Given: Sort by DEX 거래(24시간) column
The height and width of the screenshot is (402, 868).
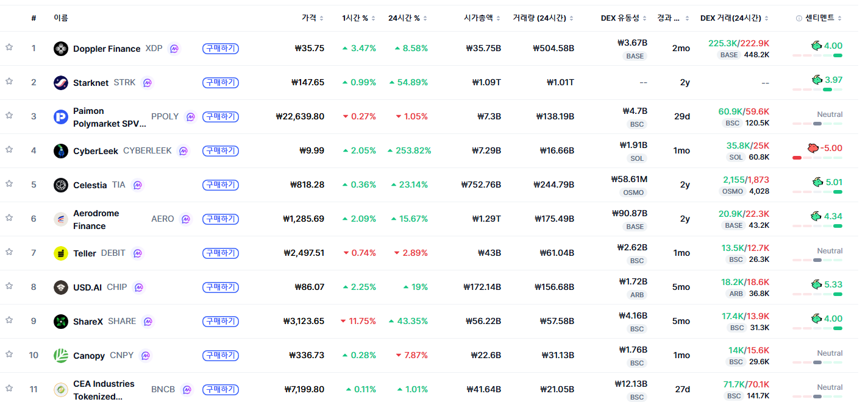Looking at the screenshot, I should (x=735, y=18).
